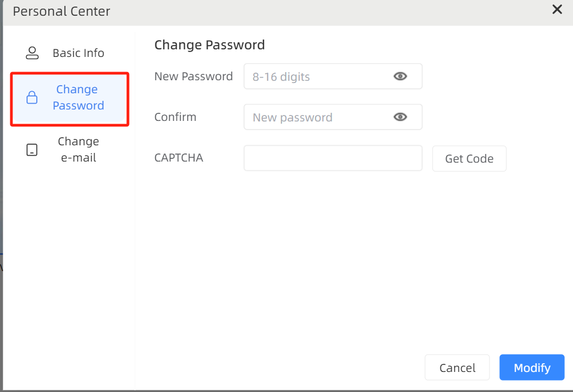Cancel the password change
Viewport: 573px width, 392px height.
coord(457,368)
